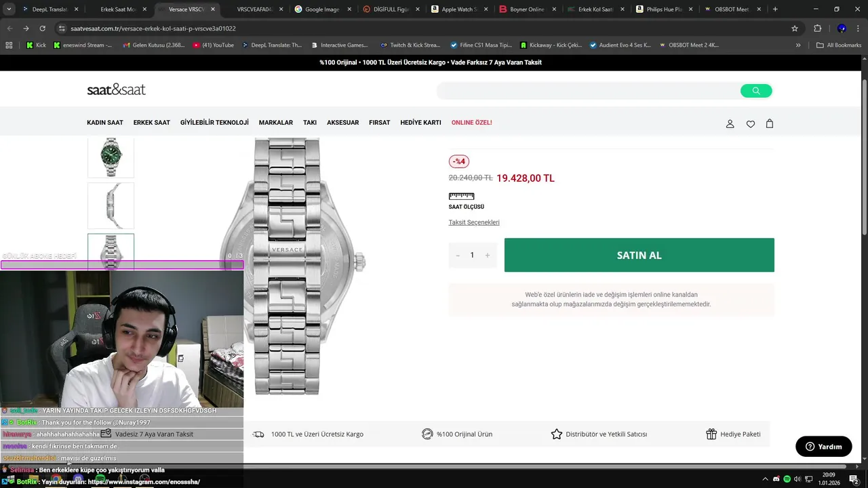The image size is (868, 488).
Task: Open the Kick bookmark
Action: point(36,45)
